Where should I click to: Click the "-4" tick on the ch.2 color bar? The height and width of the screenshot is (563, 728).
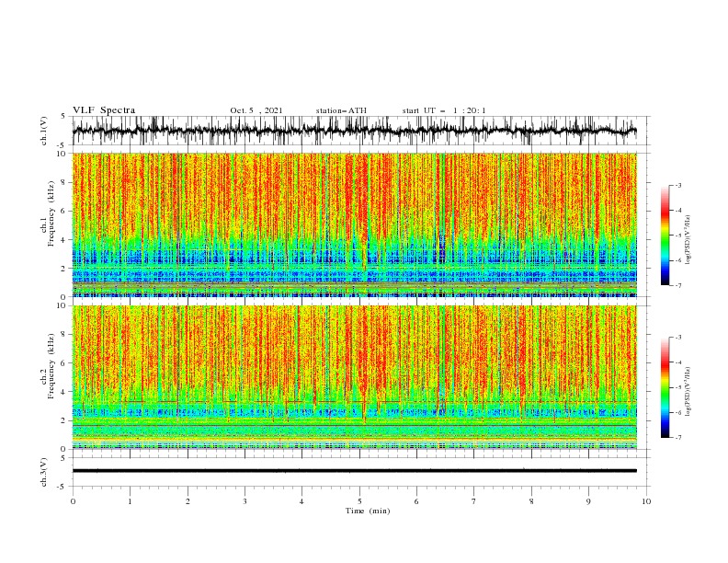click(678, 362)
